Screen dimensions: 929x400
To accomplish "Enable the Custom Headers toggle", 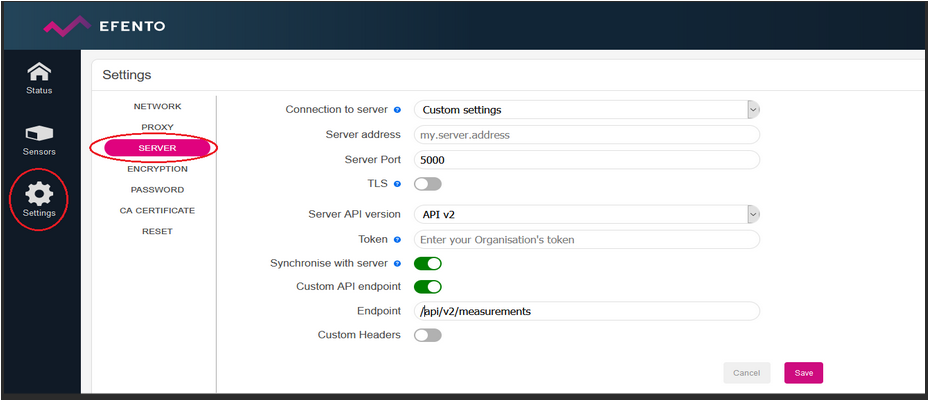I will point(427,335).
